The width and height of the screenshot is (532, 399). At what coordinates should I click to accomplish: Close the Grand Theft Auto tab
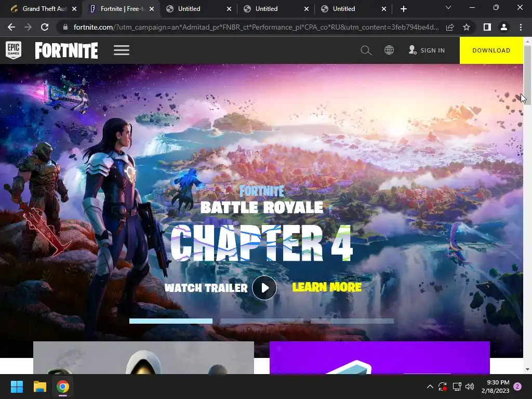pyautogui.click(x=74, y=9)
